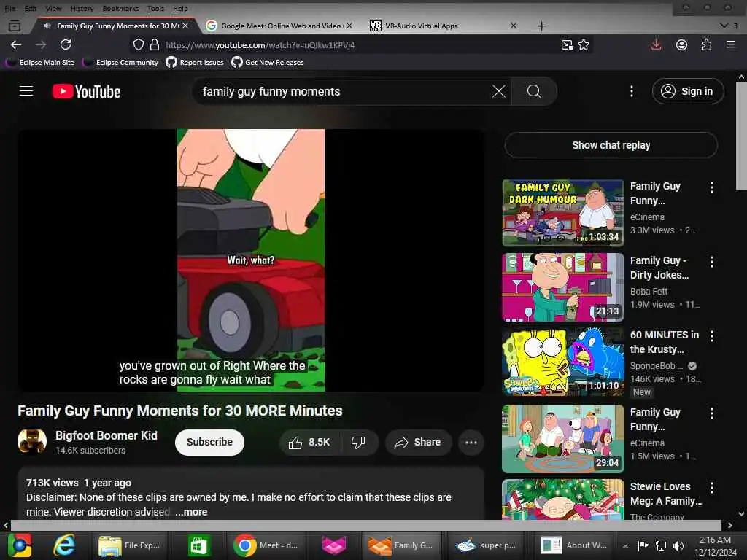The image size is (747, 560).
Task: Open YouTube settings three-dot menu
Action: point(632,91)
